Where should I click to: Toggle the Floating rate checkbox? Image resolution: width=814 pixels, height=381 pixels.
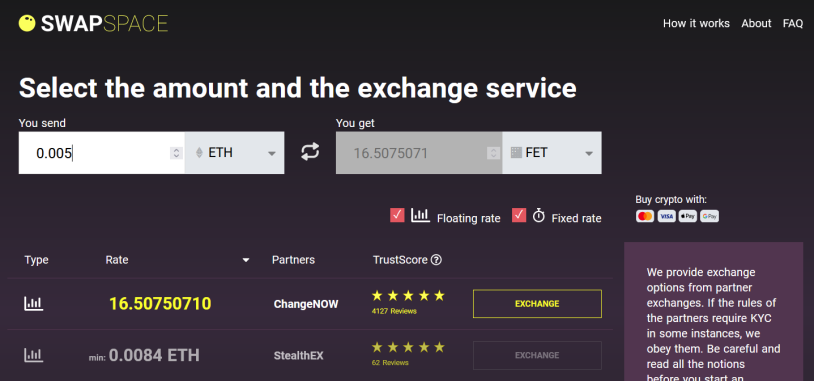click(397, 215)
